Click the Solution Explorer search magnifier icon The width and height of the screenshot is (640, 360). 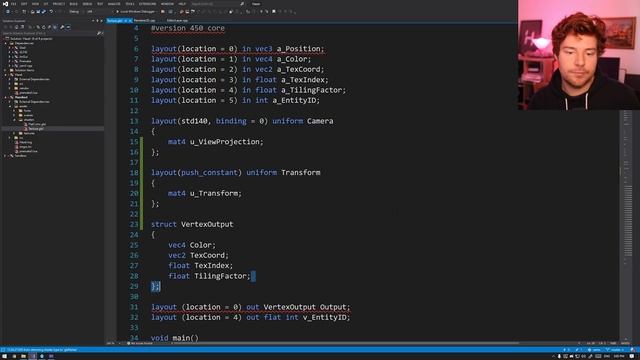coord(99,33)
